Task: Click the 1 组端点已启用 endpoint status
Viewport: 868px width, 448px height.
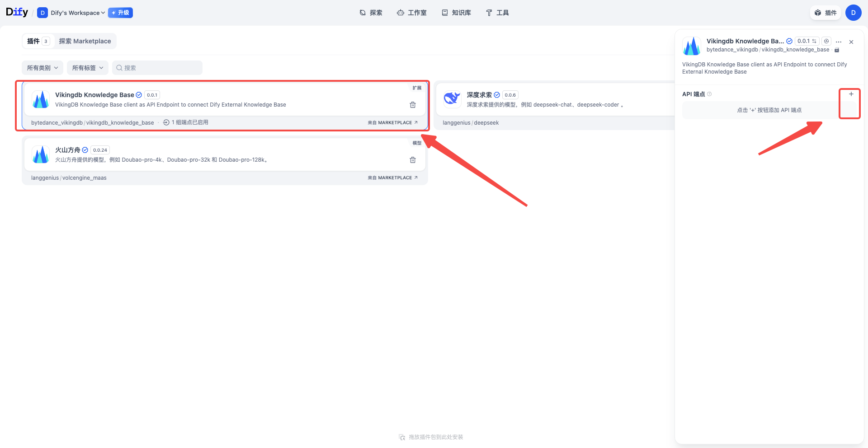Action: click(186, 122)
